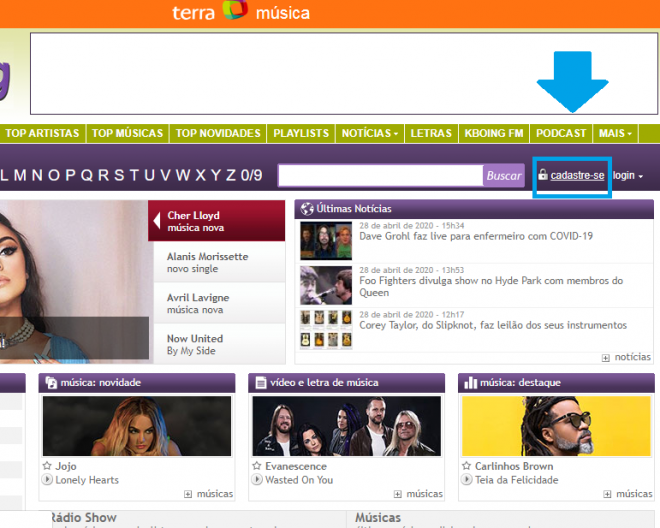Click the plus icon beside notícias
Screen dimensions: 660x528
[605, 358]
